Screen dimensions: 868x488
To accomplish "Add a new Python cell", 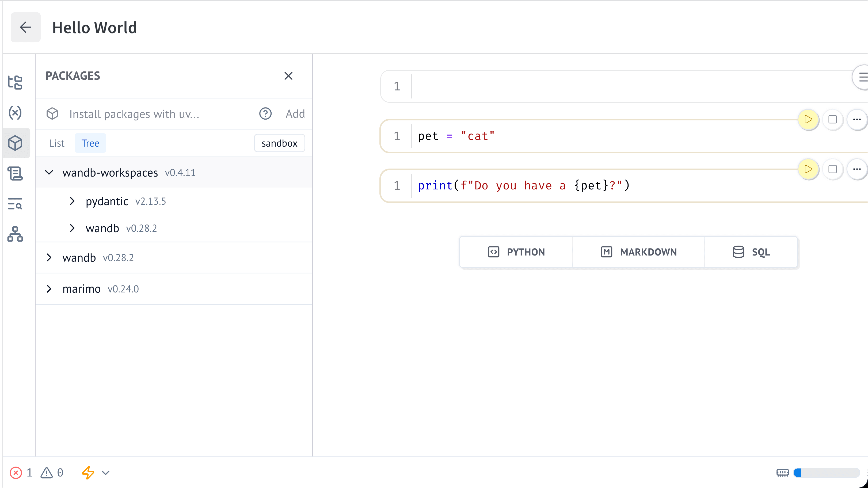I will pos(516,252).
